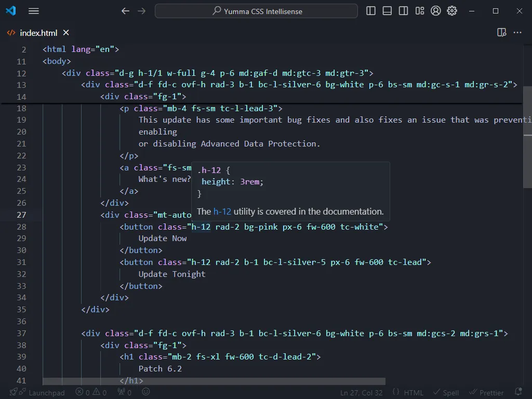Click the sticky html lang line 2
Image resolution: width=532 pixels, height=399 pixels.
(x=81, y=49)
